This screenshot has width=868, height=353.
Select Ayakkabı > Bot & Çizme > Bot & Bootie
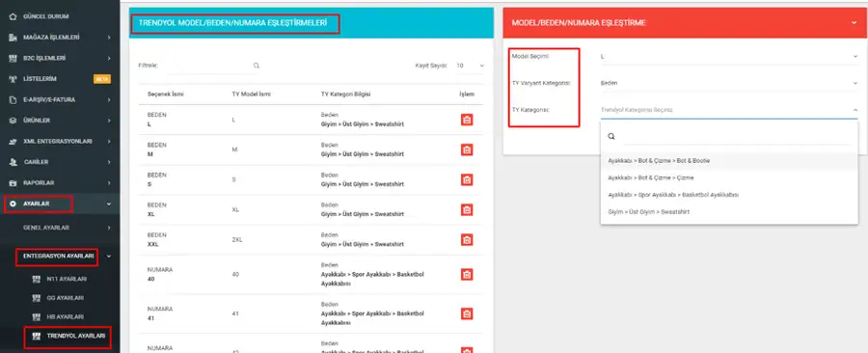[x=729, y=160]
